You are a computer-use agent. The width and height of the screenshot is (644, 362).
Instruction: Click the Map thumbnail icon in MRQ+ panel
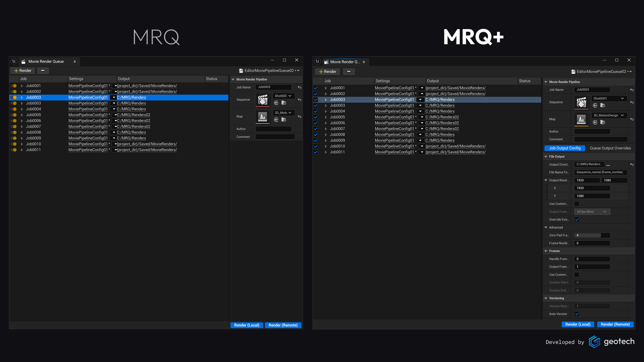tap(581, 119)
